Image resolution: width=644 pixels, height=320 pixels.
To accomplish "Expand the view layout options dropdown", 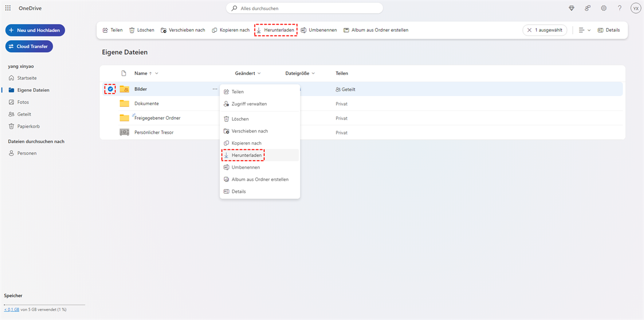I will point(584,30).
